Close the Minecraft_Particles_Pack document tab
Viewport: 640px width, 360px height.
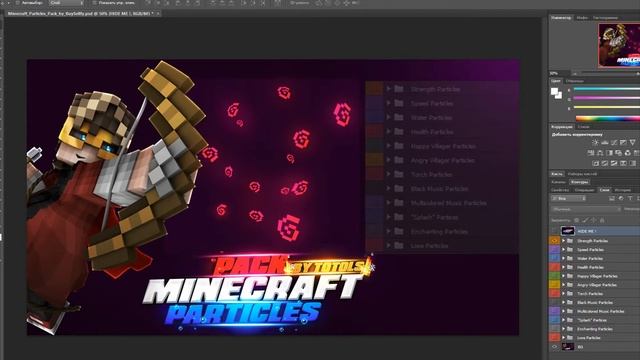[158, 13]
